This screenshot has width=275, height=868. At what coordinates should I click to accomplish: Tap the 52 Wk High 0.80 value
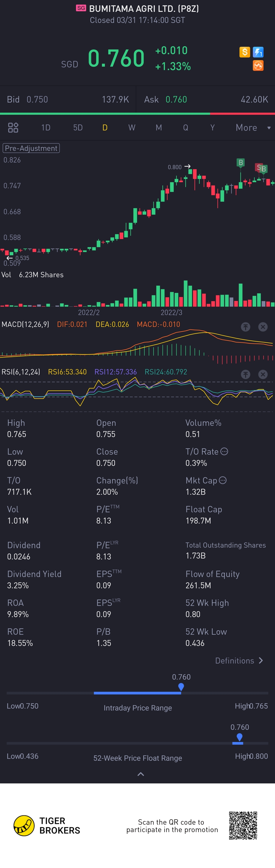point(193,614)
